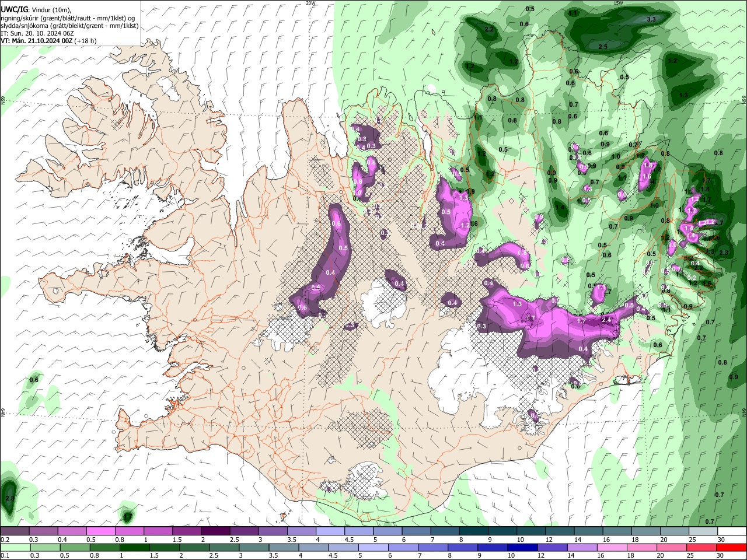Click the "(+18 h)" forecast offset text

tap(85, 41)
